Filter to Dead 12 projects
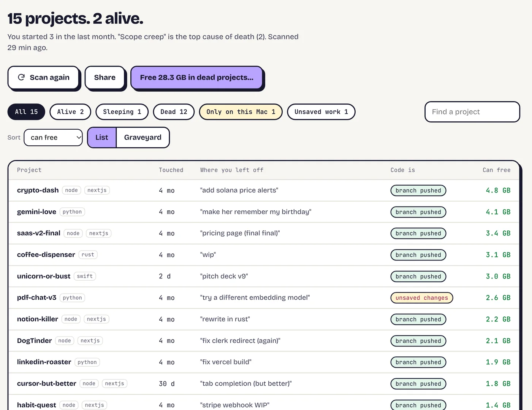This screenshot has height=410, width=532. [x=174, y=112]
